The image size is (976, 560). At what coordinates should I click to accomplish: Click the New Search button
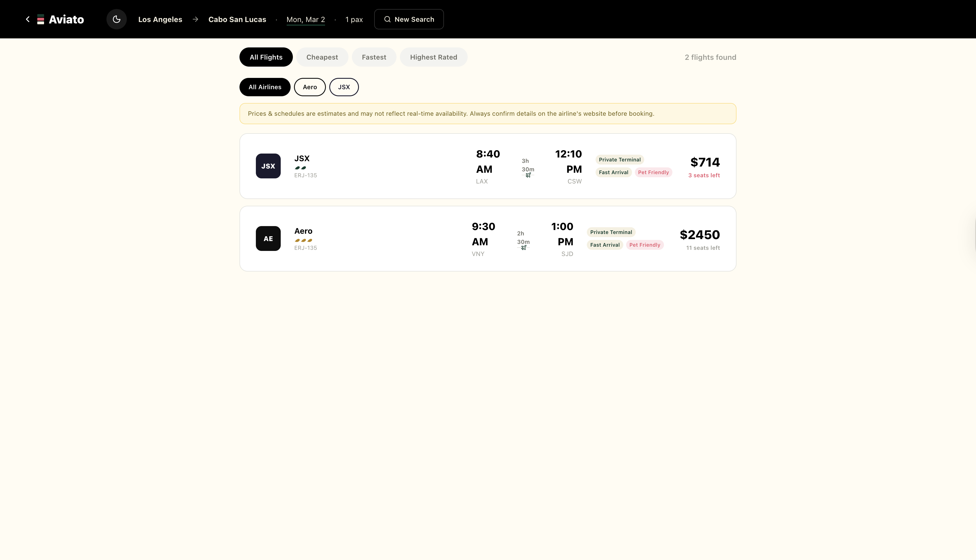[409, 19]
